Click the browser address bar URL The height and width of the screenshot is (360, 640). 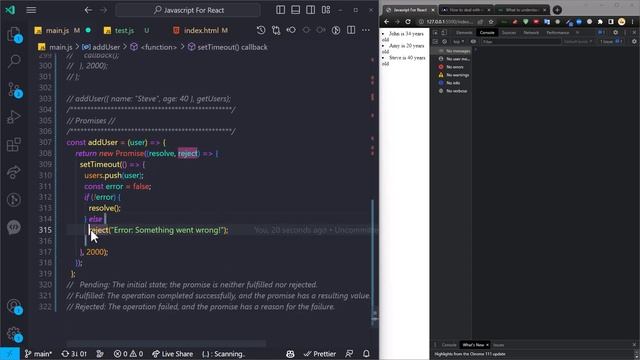pyautogui.click(x=449, y=22)
